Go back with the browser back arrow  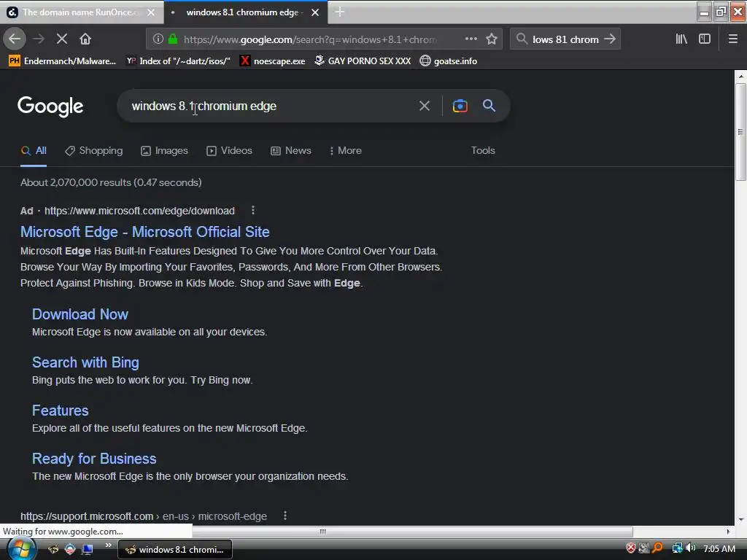point(15,39)
